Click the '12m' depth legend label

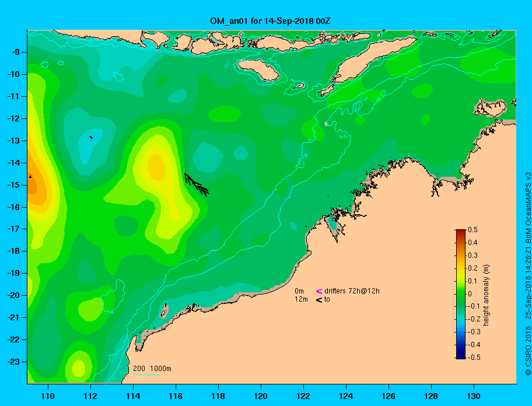pos(301,299)
